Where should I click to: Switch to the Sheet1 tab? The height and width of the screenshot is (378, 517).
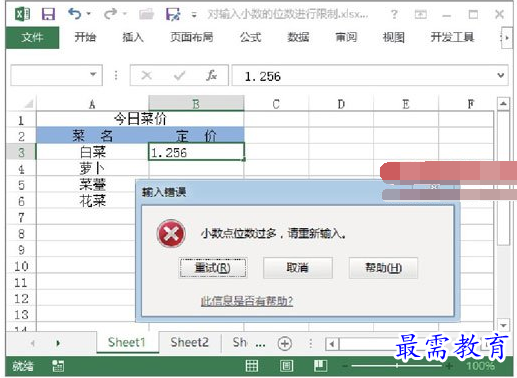[x=127, y=342]
